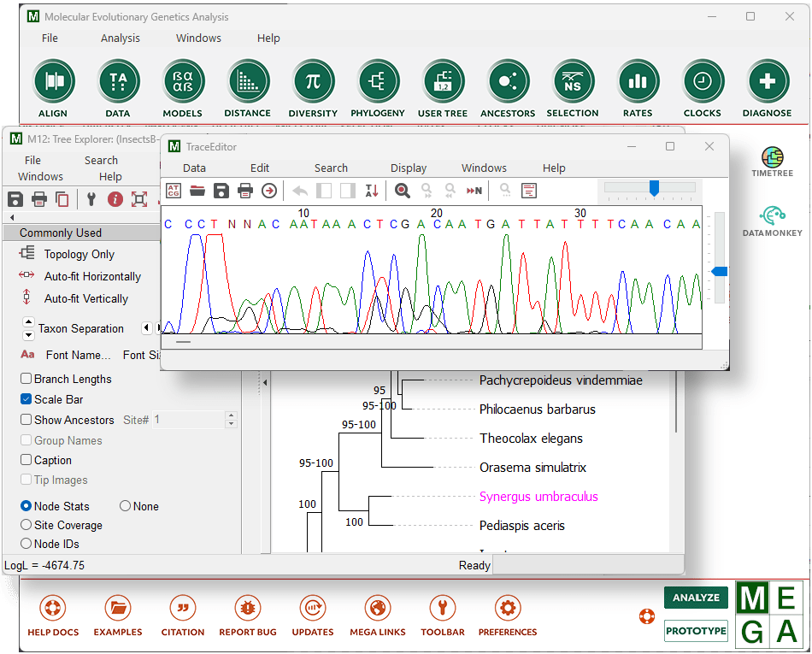Open TIMETREE from the right sidebar
The height and width of the screenshot is (654, 812).
pyautogui.click(x=772, y=162)
